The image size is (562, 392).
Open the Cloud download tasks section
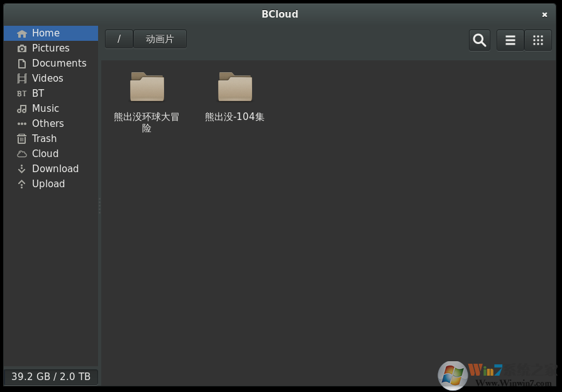coord(45,153)
